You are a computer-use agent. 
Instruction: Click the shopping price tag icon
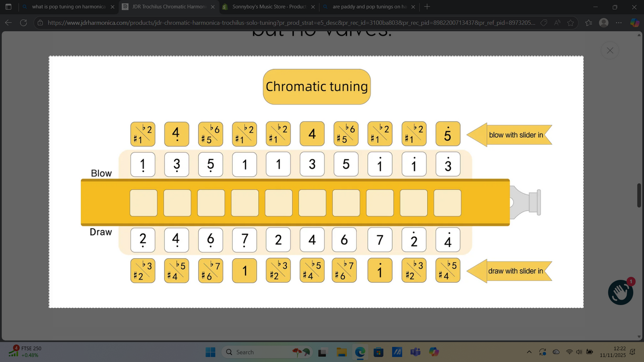pos(544,23)
